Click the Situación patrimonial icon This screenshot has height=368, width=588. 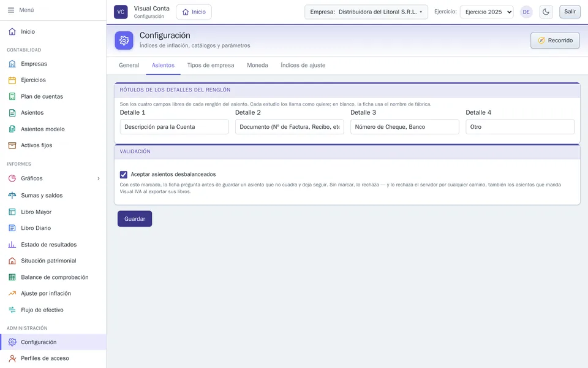pyautogui.click(x=12, y=261)
